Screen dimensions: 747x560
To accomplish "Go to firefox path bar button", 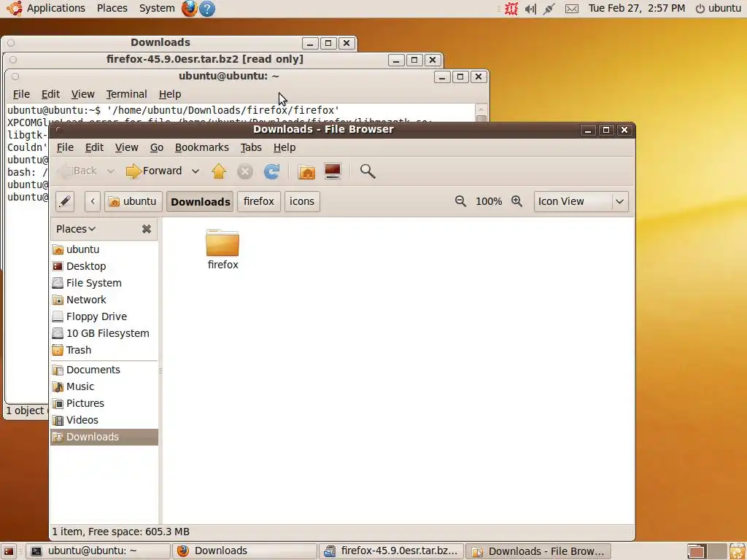I will pos(259,201).
